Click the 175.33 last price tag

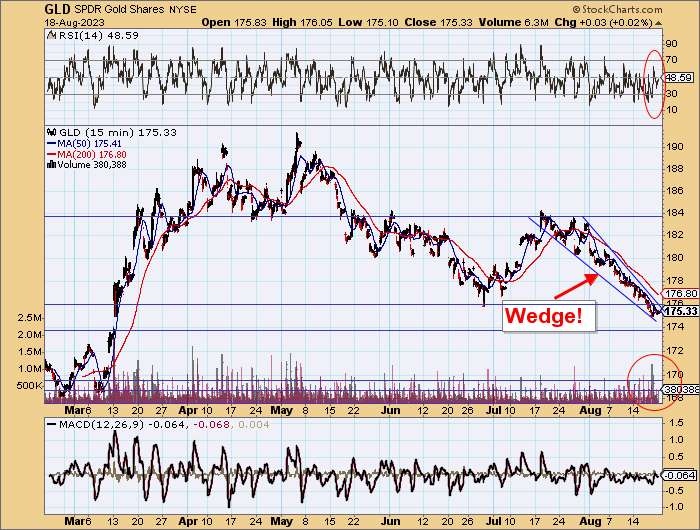681,311
